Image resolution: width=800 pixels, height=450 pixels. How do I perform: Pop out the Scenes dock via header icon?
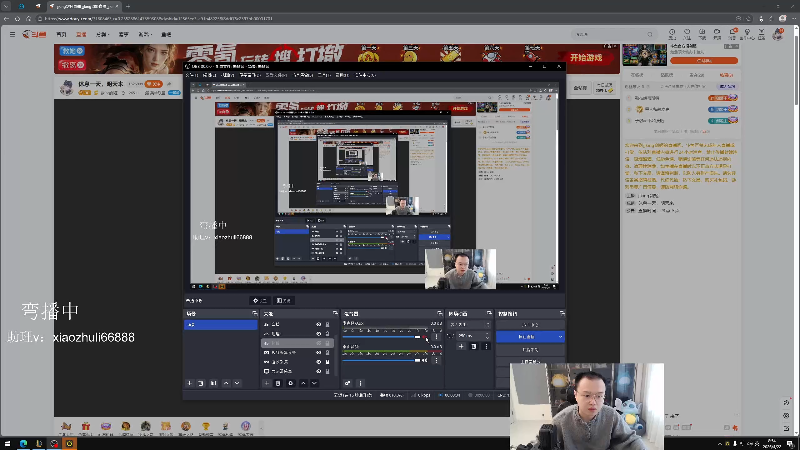coord(254,313)
